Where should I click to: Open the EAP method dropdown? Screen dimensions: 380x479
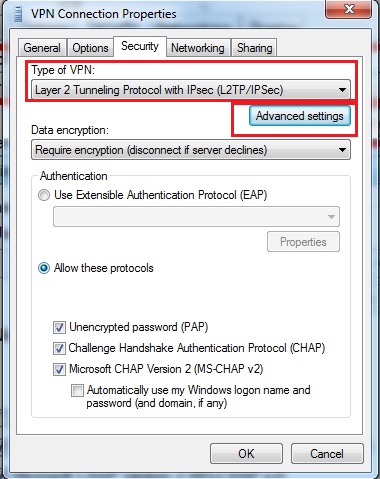click(x=196, y=217)
